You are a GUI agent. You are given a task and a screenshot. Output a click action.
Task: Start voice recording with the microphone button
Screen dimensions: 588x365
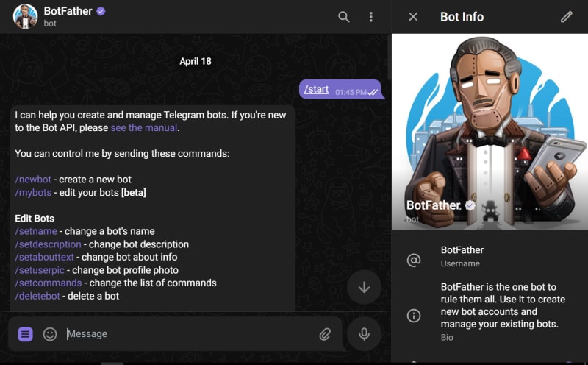[364, 334]
